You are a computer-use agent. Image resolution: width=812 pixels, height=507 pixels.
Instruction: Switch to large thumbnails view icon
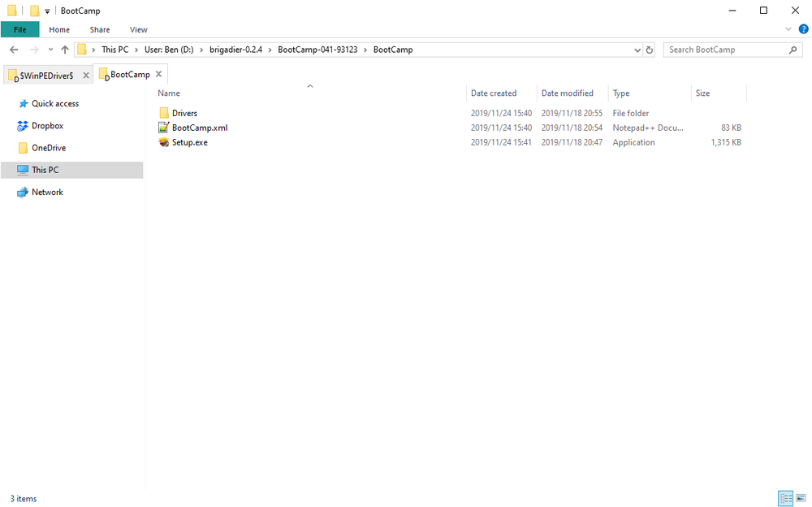(x=801, y=499)
